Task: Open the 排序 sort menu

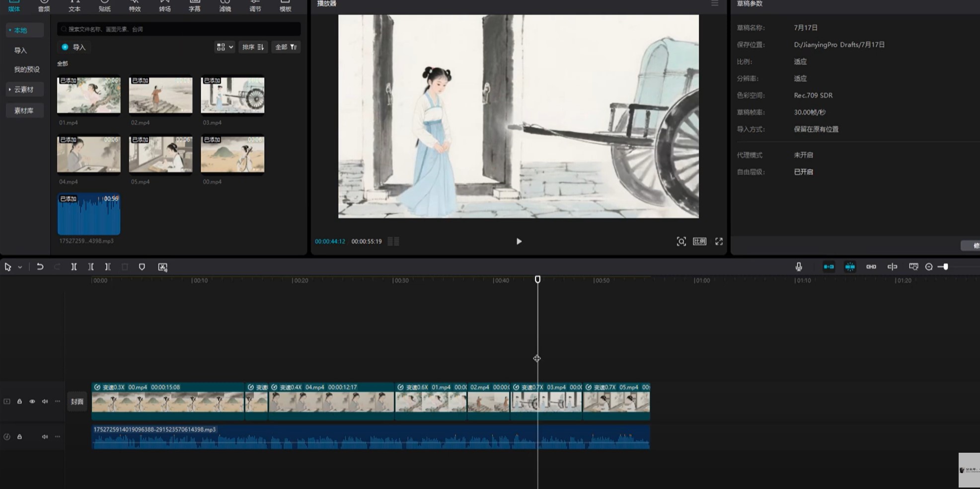Action: (x=253, y=47)
